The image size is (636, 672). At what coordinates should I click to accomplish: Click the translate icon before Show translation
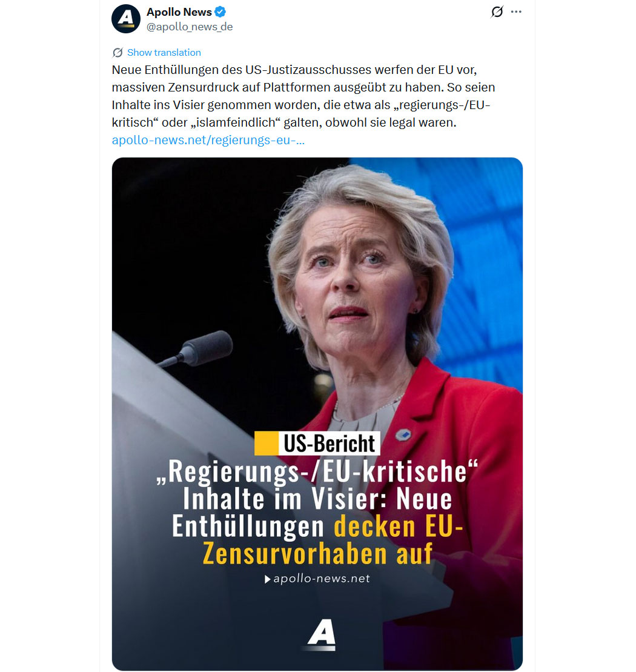[x=118, y=53]
